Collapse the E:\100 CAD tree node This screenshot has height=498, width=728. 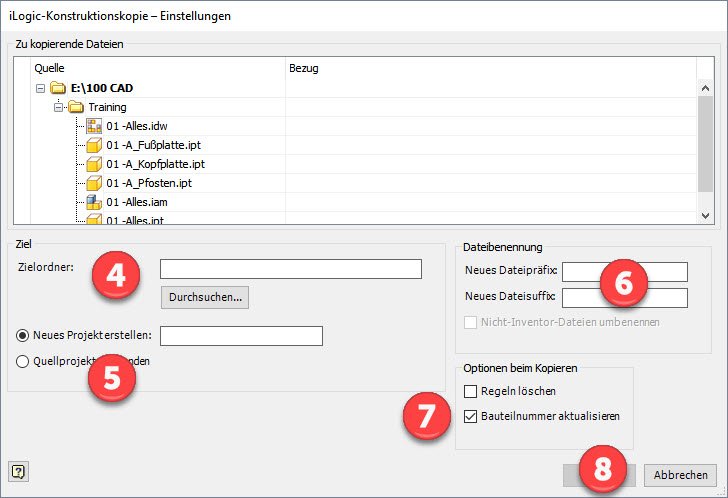[x=40, y=88]
